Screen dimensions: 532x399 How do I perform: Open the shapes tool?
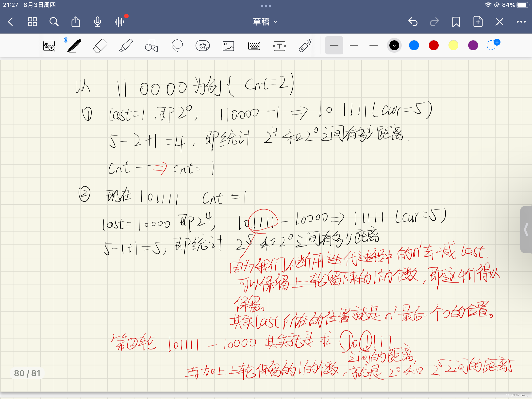point(151,46)
